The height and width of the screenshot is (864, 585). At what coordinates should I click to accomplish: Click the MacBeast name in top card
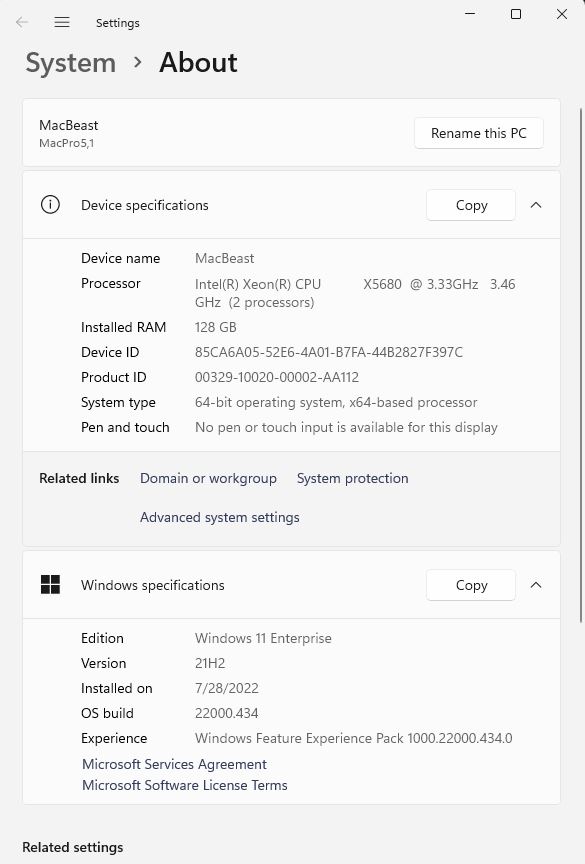(68, 125)
